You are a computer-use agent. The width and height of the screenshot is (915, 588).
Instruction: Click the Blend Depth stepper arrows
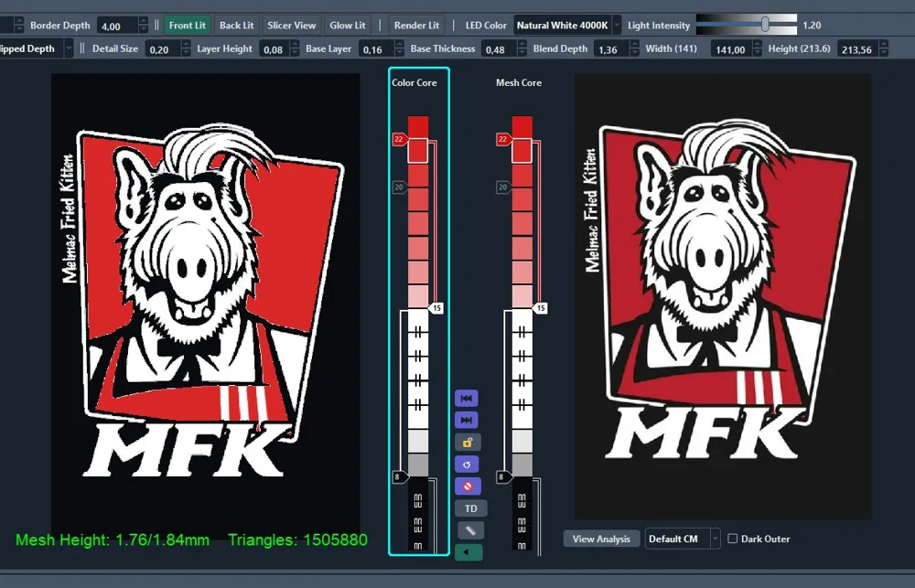point(634,49)
